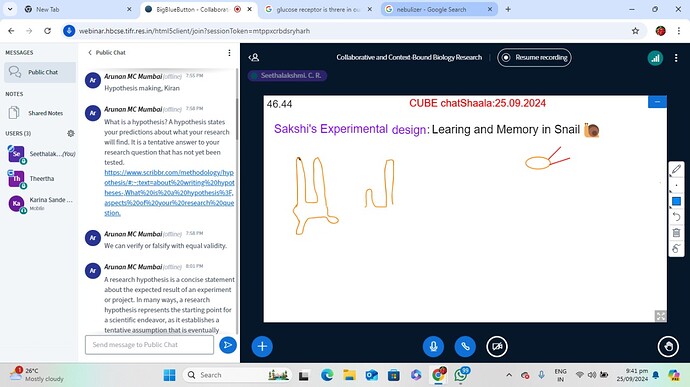The width and height of the screenshot is (690, 387).
Task: Open the blue color swatch picker
Action: [x=676, y=201]
